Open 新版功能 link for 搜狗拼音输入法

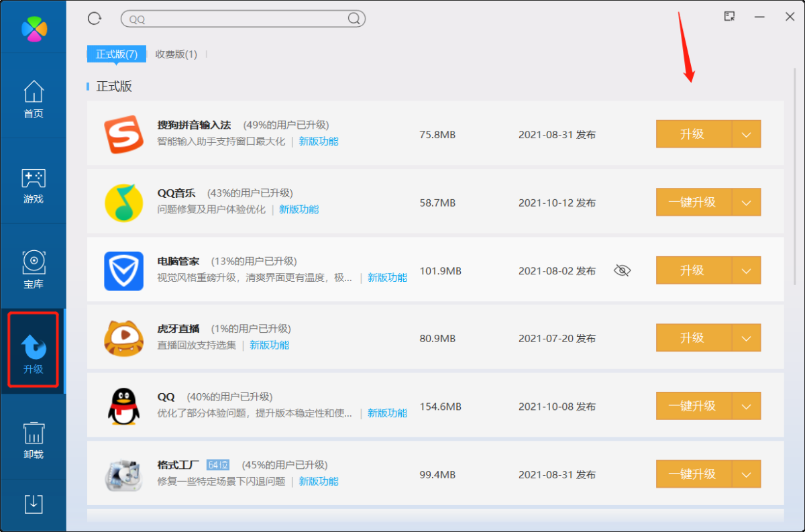pyautogui.click(x=319, y=142)
